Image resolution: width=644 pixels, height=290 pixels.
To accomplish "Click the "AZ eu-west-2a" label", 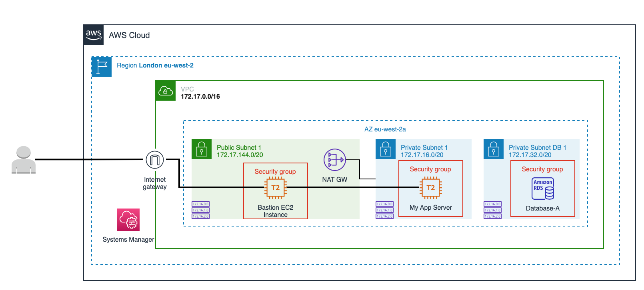I will click(x=385, y=129).
